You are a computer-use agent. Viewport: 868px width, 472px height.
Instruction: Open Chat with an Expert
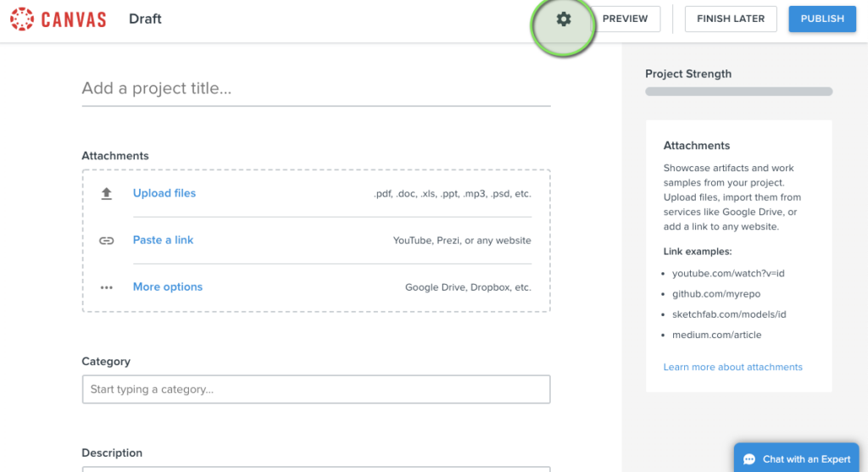coord(796,458)
